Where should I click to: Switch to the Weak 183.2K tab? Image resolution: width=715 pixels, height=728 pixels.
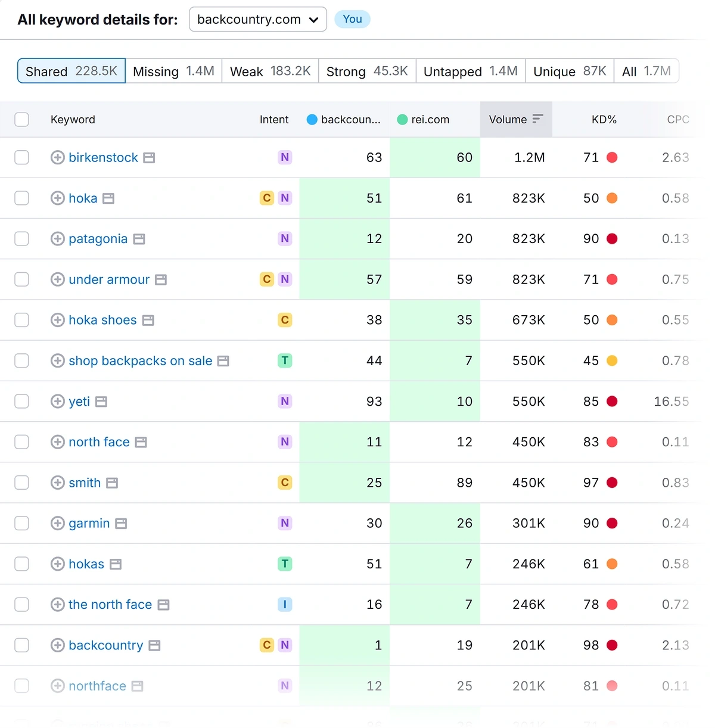271,71
